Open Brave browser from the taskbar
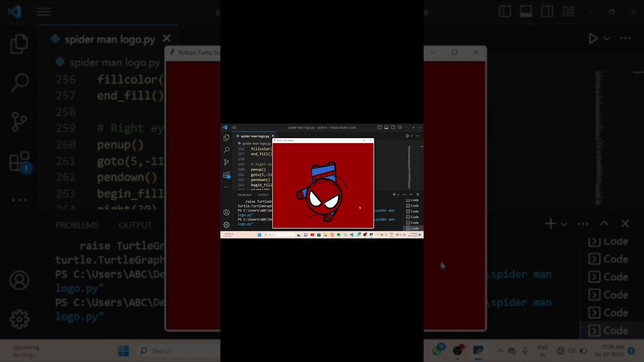Image resolution: width=644 pixels, height=362 pixels. 332,235
